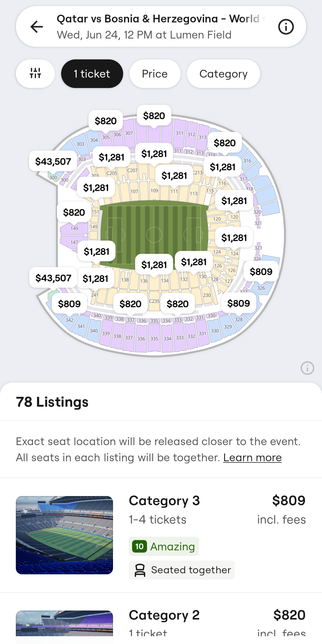This screenshot has width=322, height=644.
Task: Open the filters sliders icon
Action: [35, 74]
